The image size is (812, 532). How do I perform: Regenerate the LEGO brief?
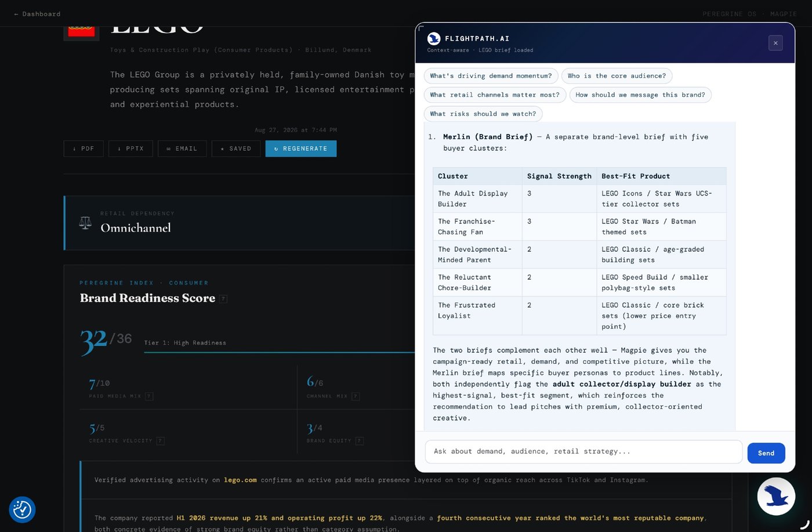tap(301, 149)
